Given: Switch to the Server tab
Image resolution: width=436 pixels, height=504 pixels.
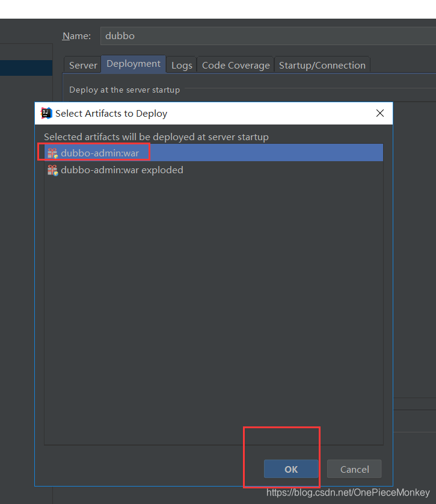Looking at the screenshot, I should click(83, 65).
